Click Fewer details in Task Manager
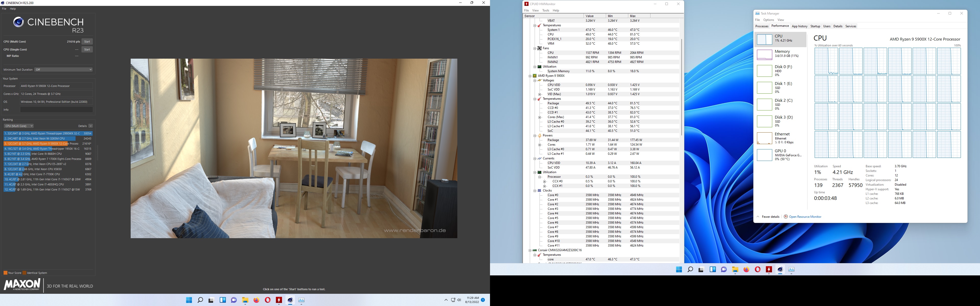 (x=770, y=217)
